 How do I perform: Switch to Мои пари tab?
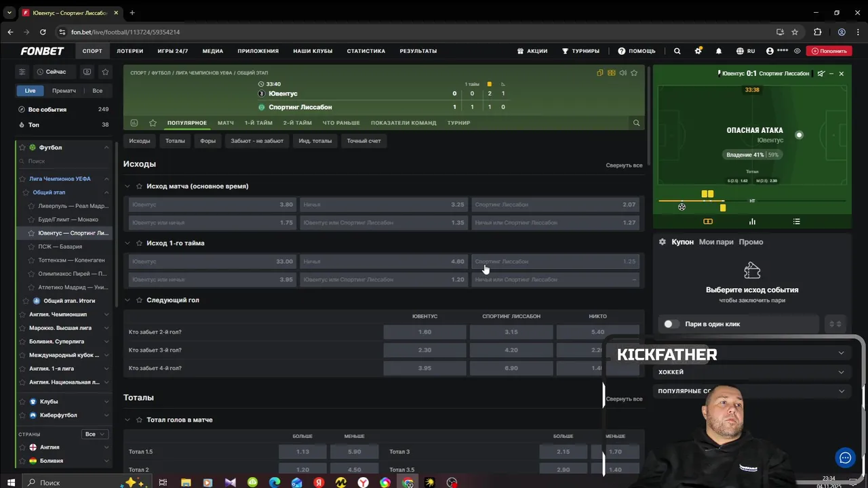coord(716,242)
